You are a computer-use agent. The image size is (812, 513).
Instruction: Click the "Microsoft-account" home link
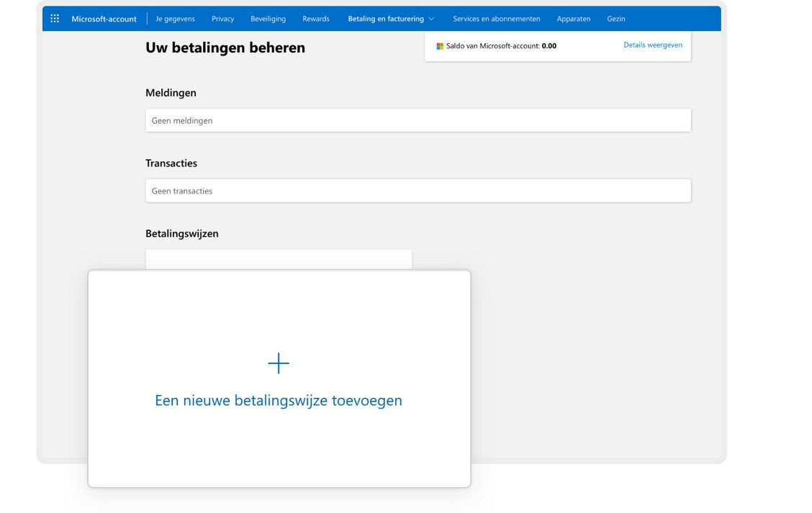tap(103, 19)
